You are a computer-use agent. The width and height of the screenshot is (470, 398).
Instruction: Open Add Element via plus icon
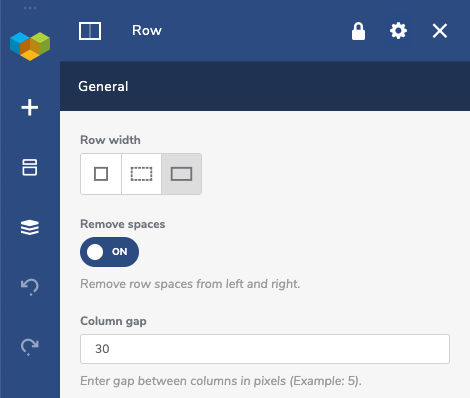[30, 108]
